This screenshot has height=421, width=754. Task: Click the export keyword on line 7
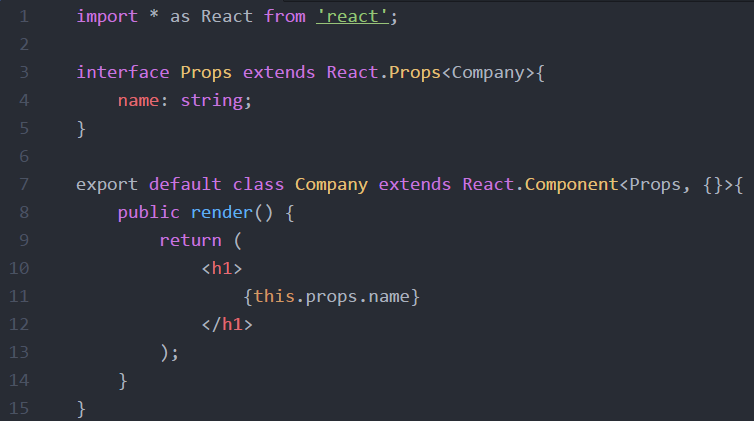pyautogui.click(x=107, y=185)
